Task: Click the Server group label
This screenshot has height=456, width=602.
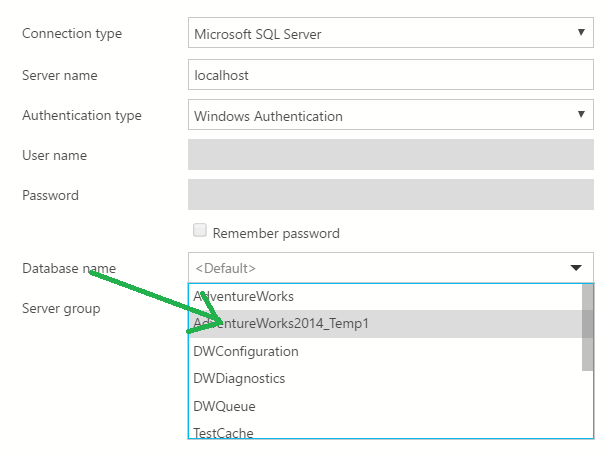Action: pos(61,308)
